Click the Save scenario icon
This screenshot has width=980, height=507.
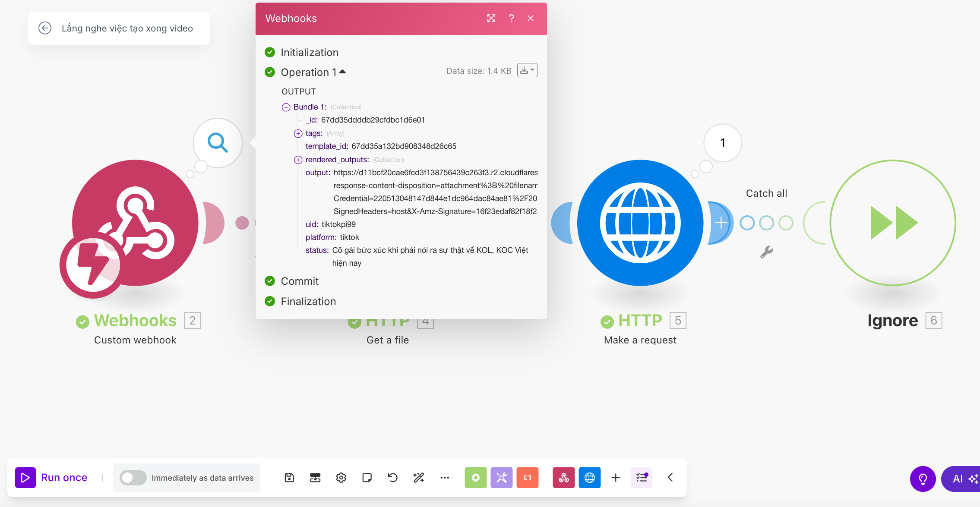[x=289, y=478]
